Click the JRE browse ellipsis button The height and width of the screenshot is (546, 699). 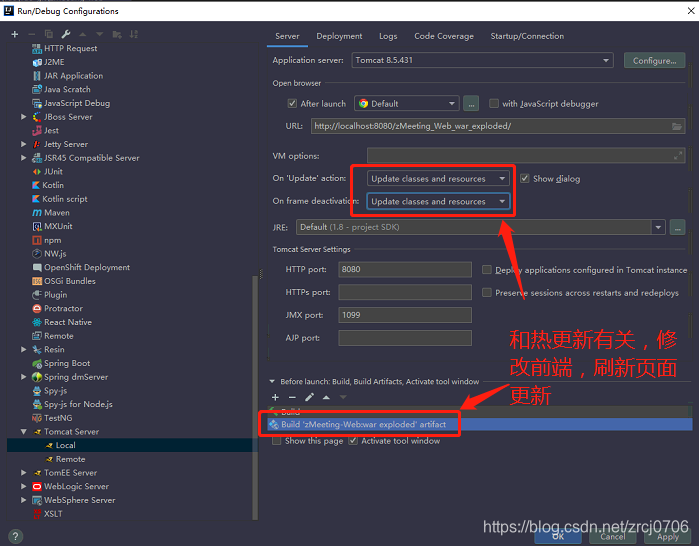(677, 227)
